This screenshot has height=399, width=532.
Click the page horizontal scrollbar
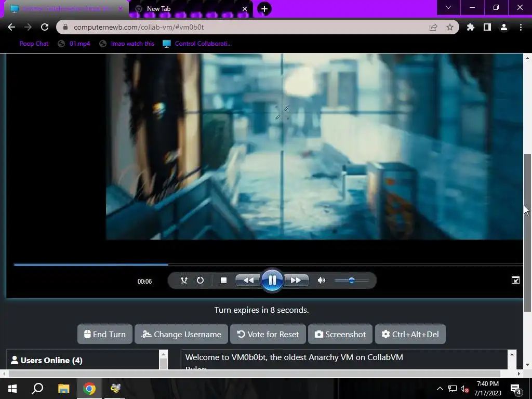pyautogui.click(x=255, y=374)
